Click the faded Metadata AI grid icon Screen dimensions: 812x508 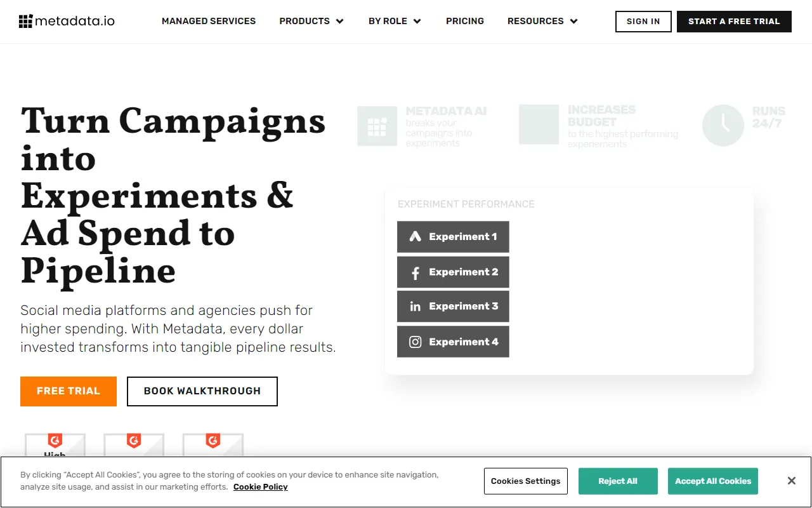377,126
